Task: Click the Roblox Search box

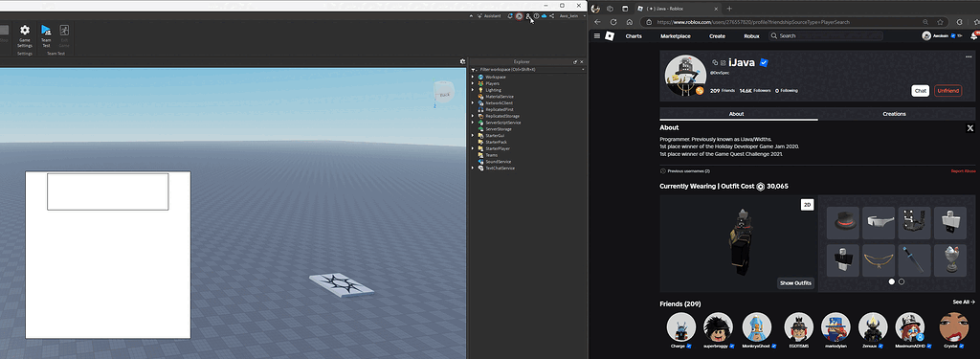Action: coord(826,36)
